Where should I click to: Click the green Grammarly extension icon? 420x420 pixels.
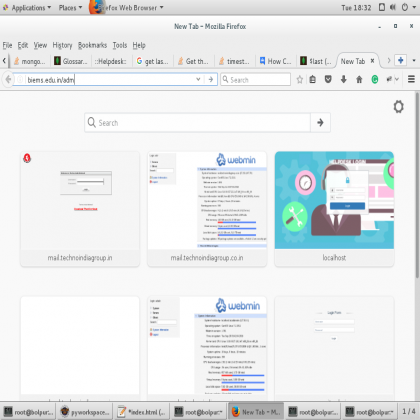pos(375,79)
